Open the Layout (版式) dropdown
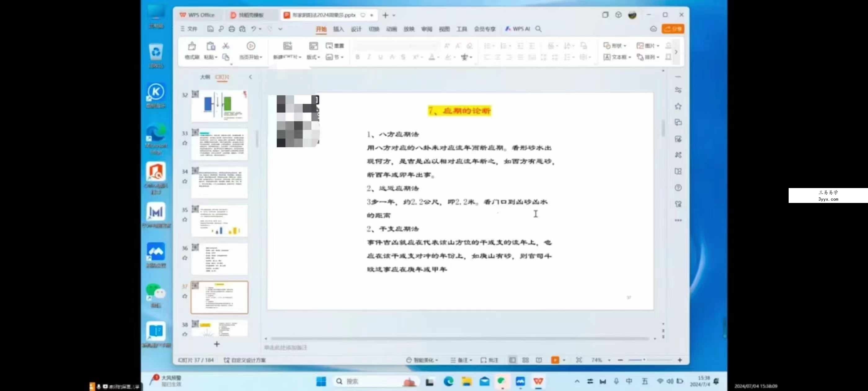 tap(313, 57)
